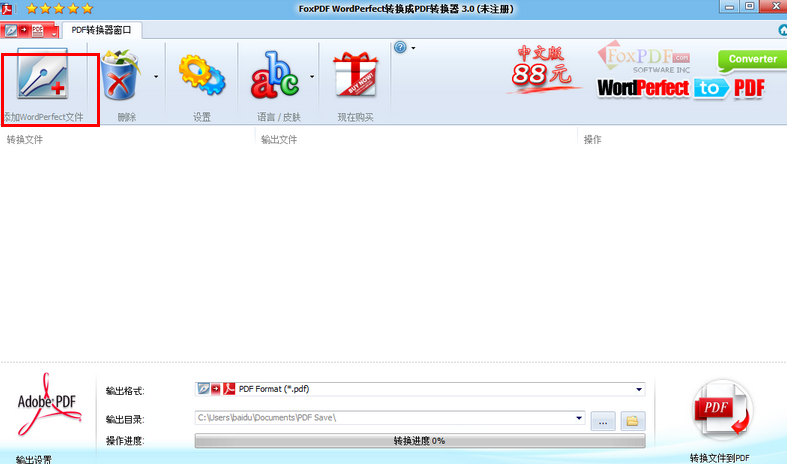The image size is (787, 464).
Task: Switch to the PDF转换器窗口 tab
Action: pos(101,30)
